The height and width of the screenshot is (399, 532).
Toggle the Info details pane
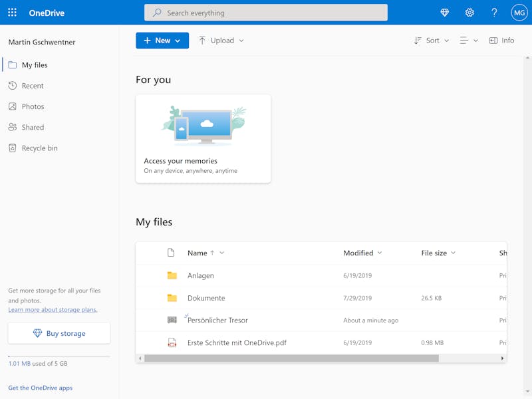[x=501, y=41]
